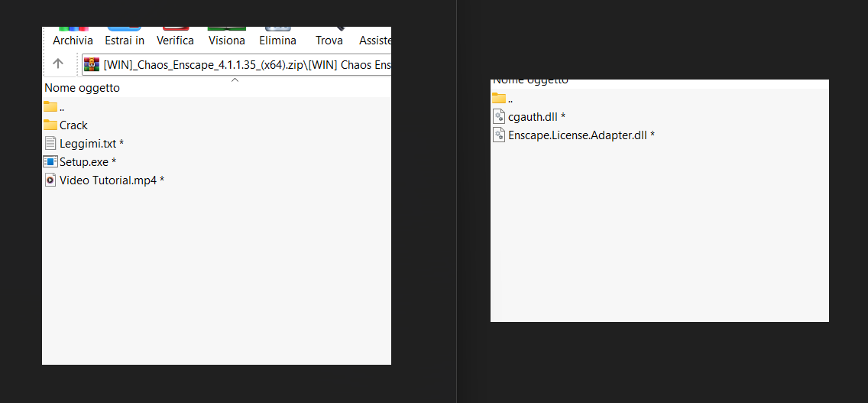This screenshot has width=868, height=403.
Task: Click the cgauth.dll file icon
Action: 499,117
